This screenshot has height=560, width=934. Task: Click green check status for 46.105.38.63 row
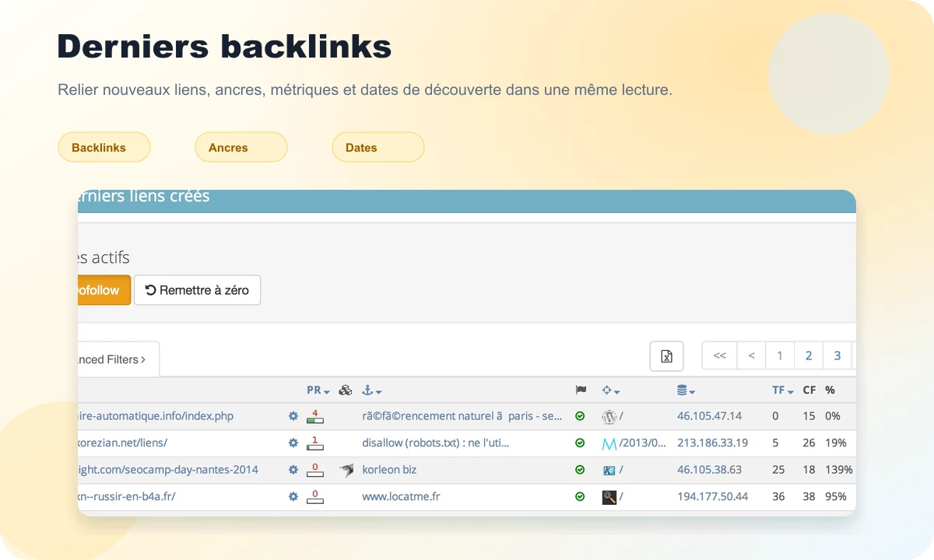click(580, 470)
